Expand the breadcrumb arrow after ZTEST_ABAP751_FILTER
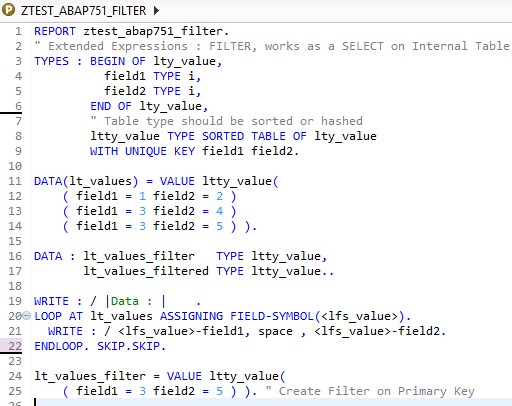 click(x=156, y=11)
